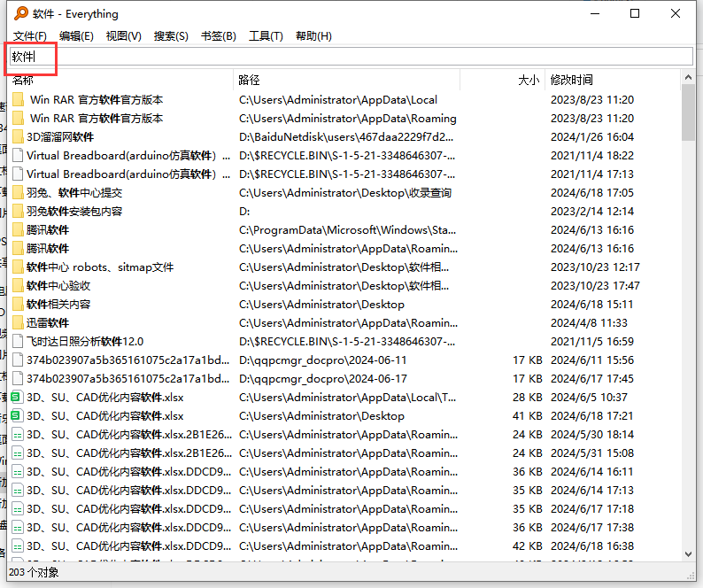The width and height of the screenshot is (703, 588).
Task: Click path D:\BaiduNetdisk\users\467daa2229f7d2...
Action: click(346, 136)
